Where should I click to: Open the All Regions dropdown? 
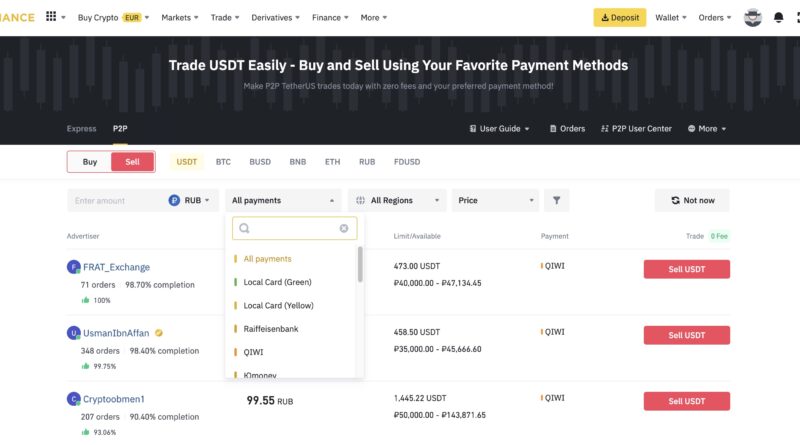(398, 200)
